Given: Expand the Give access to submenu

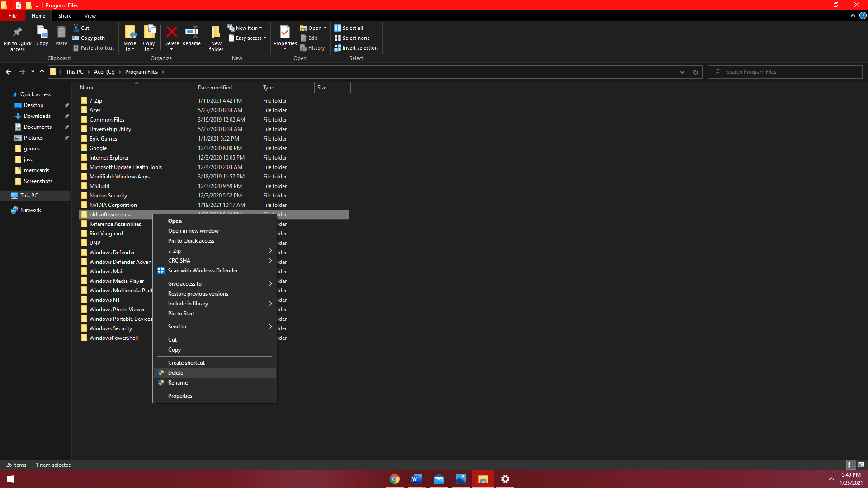Looking at the screenshot, I should (215, 284).
